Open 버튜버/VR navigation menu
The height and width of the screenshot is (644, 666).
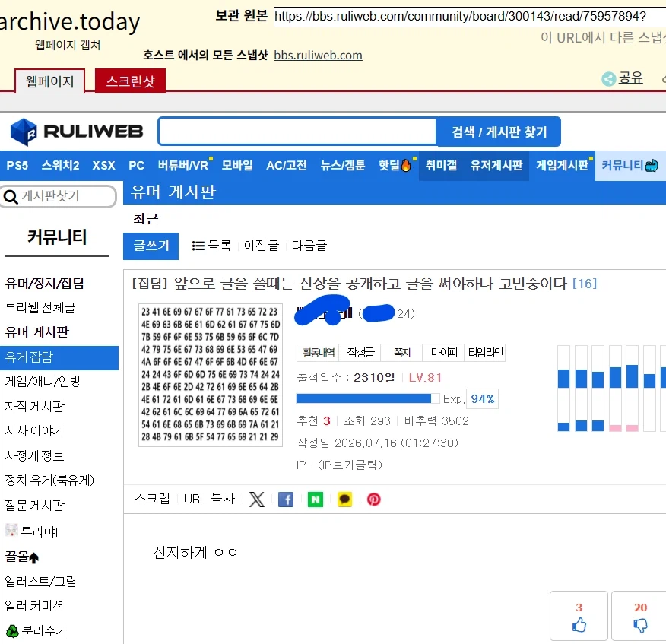pyautogui.click(x=183, y=165)
